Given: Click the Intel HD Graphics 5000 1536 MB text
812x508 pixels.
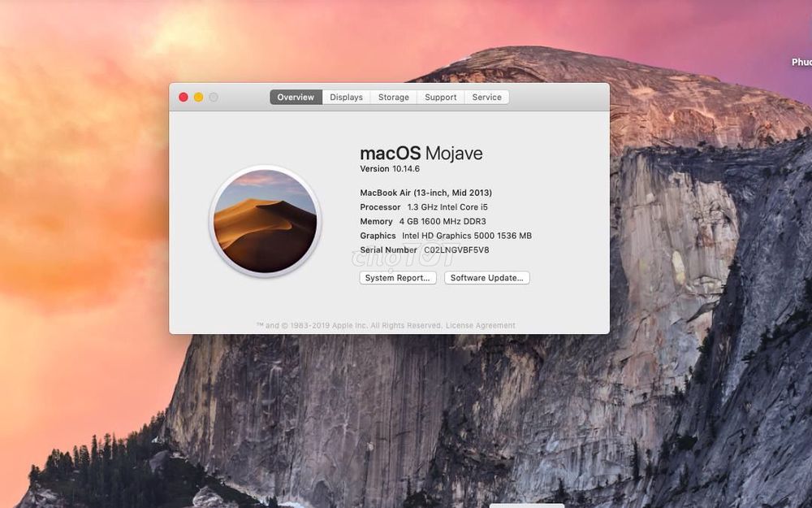Looking at the screenshot, I should point(467,236).
